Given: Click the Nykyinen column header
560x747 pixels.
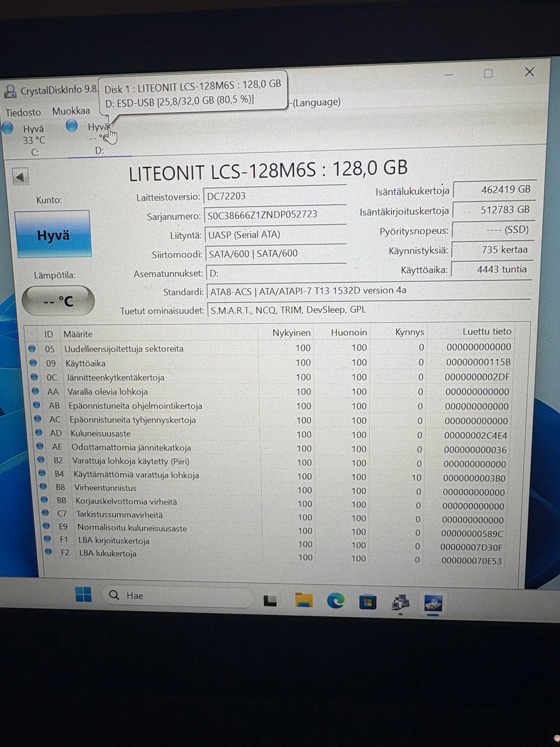Looking at the screenshot, I should pos(291,333).
